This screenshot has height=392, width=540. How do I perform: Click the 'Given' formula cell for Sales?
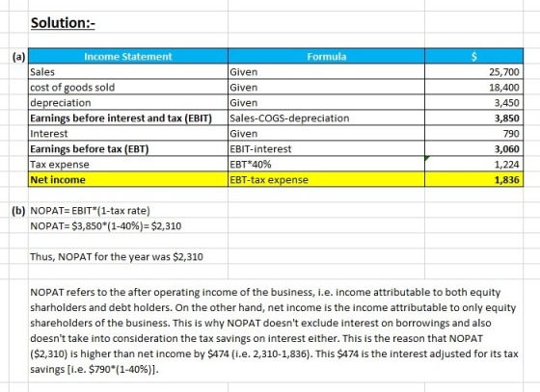click(x=326, y=72)
